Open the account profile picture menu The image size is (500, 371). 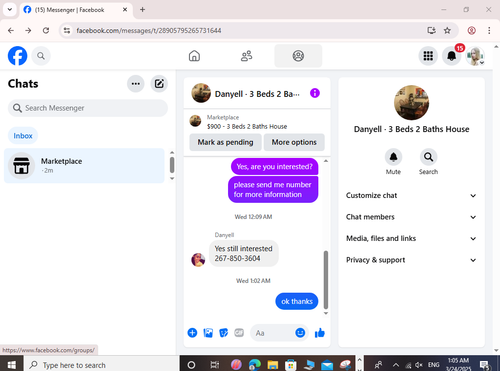click(475, 56)
